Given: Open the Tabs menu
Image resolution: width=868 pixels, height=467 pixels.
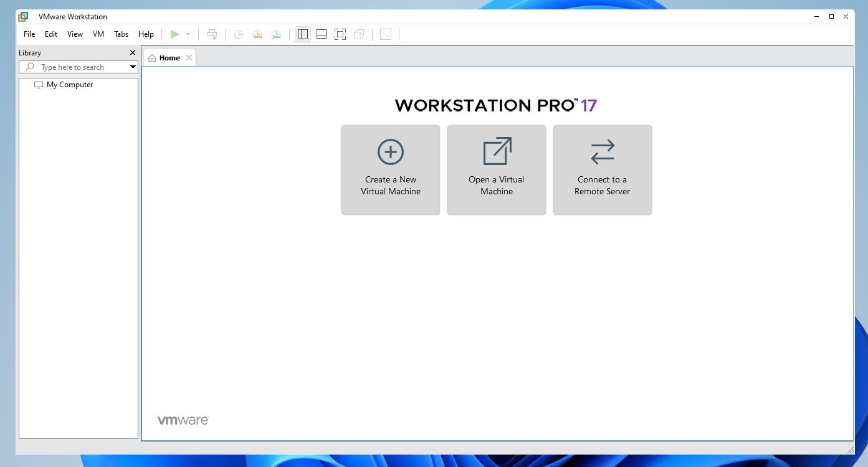Looking at the screenshot, I should pos(121,34).
